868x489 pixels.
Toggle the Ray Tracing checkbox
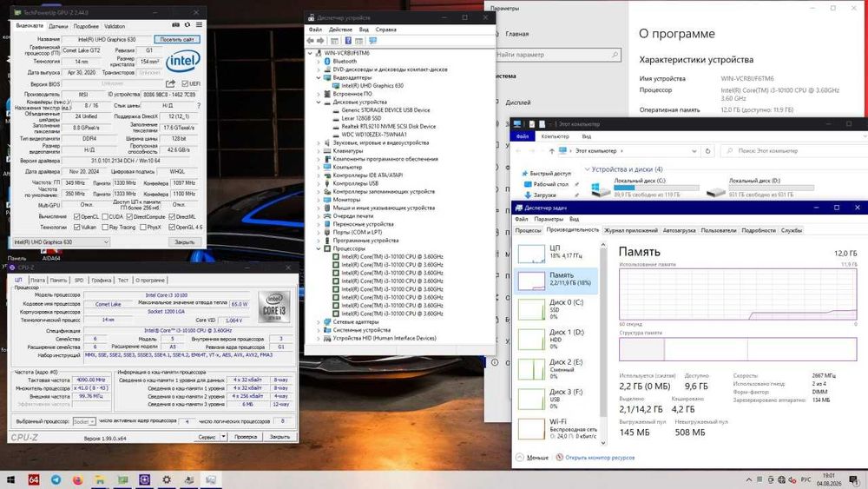pyautogui.click(x=105, y=227)
